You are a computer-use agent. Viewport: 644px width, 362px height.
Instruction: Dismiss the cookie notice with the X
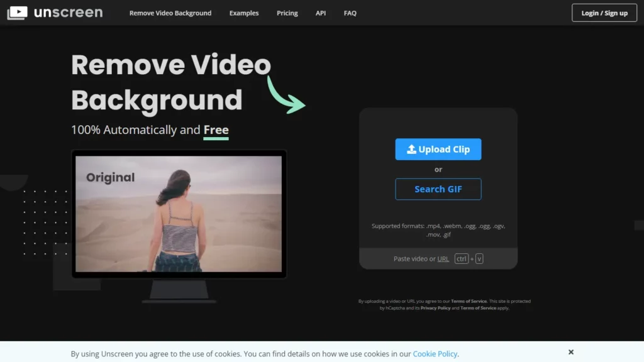coord(570,352)
